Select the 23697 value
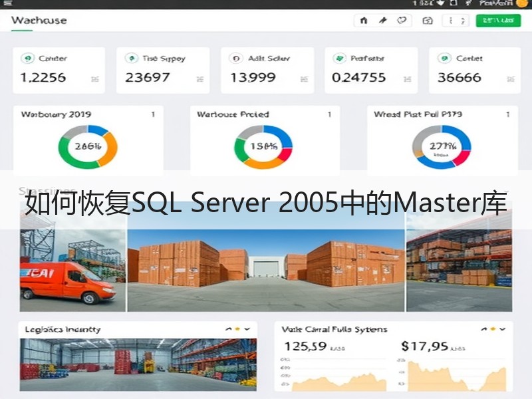The image size is (532, 399). tap(147, 78)
